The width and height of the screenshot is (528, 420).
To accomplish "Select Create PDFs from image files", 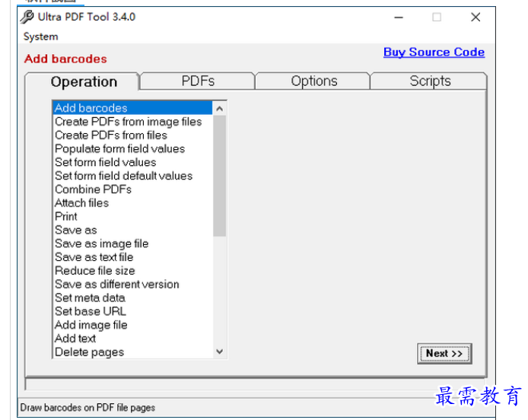I will click(x=132, y=122).
